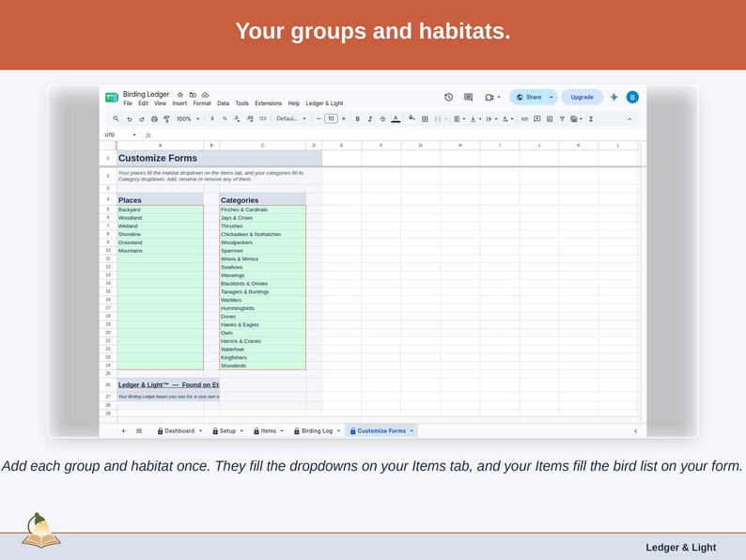The image size is (746, 560).
Task: Open text wrapping dropdown
Action: click(491, 119)
